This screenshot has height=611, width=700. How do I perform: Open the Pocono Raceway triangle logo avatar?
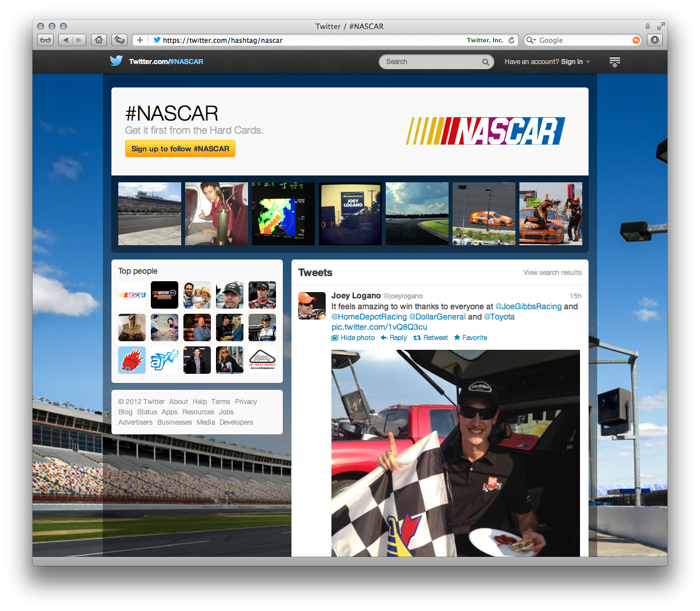tap(262, 360)
